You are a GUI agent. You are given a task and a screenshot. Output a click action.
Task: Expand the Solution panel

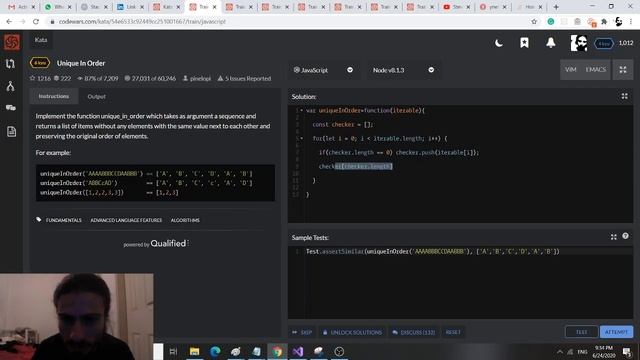click(624, 96)
